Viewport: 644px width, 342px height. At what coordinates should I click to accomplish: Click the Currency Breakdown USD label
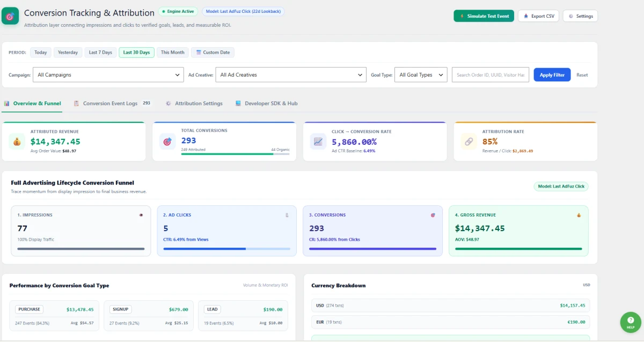(587, 285)
